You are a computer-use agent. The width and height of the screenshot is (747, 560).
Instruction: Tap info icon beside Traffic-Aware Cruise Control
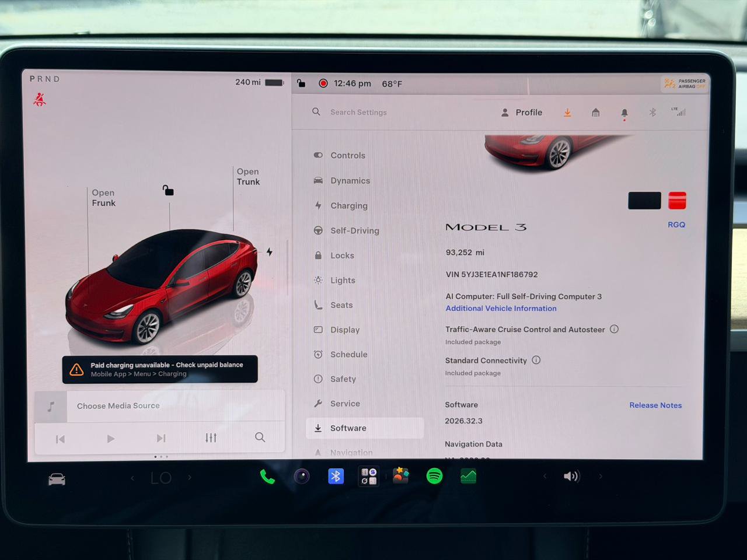point(614,329)
